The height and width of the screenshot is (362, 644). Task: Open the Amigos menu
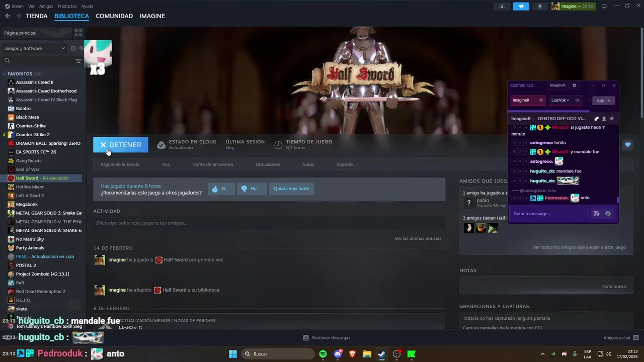pyautogui.click(x=46, y=6)
